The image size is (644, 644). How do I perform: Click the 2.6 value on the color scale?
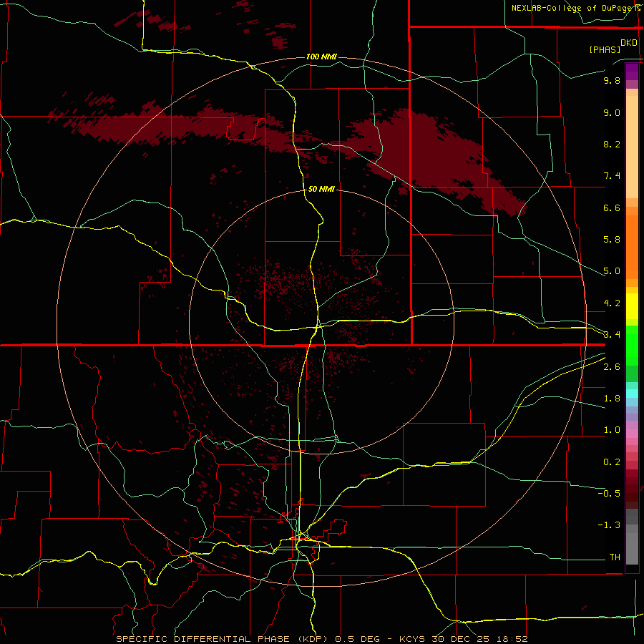click(x=612, y=367)
